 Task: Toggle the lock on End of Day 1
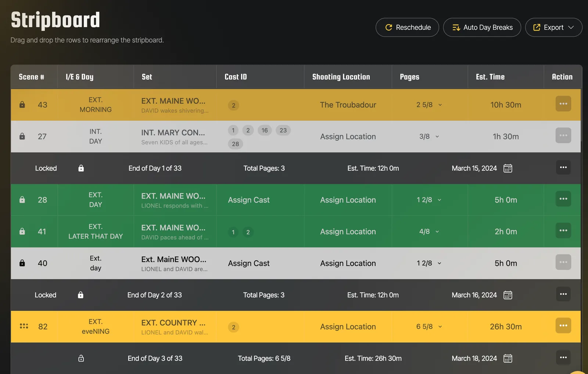tap(81, 168)
